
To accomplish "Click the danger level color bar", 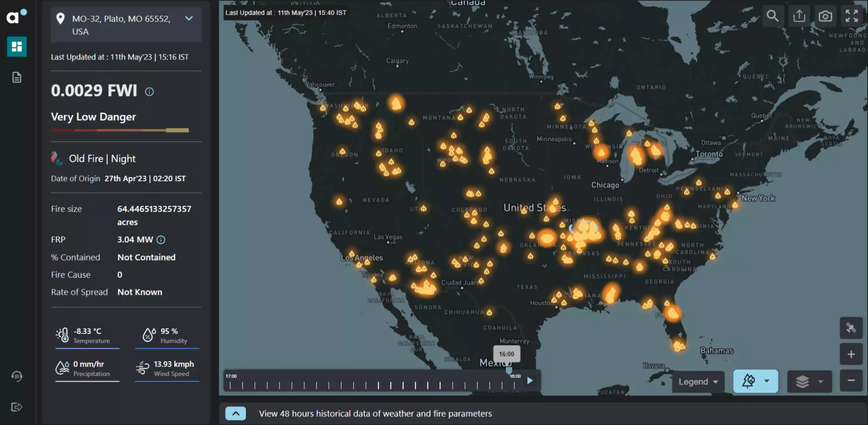I will (120, 130).
